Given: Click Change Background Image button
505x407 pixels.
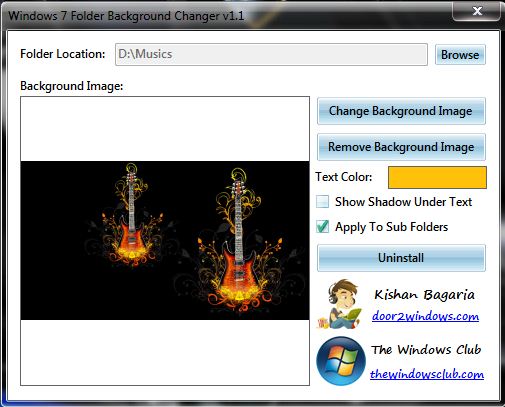Looking at the screenshot, I should pyautogui.click(x=401, y=111).
